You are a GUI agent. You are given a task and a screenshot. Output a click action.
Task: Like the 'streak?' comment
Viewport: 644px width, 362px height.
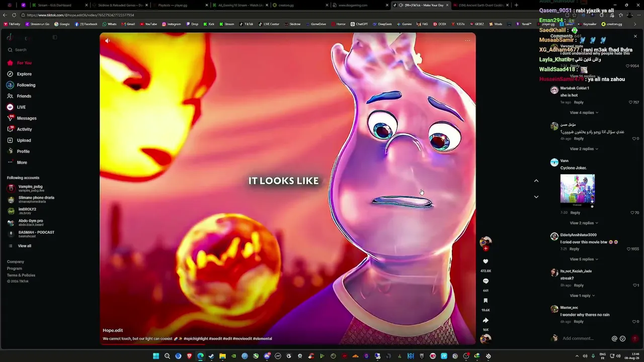pyautogui.click(x=634, y=285)
